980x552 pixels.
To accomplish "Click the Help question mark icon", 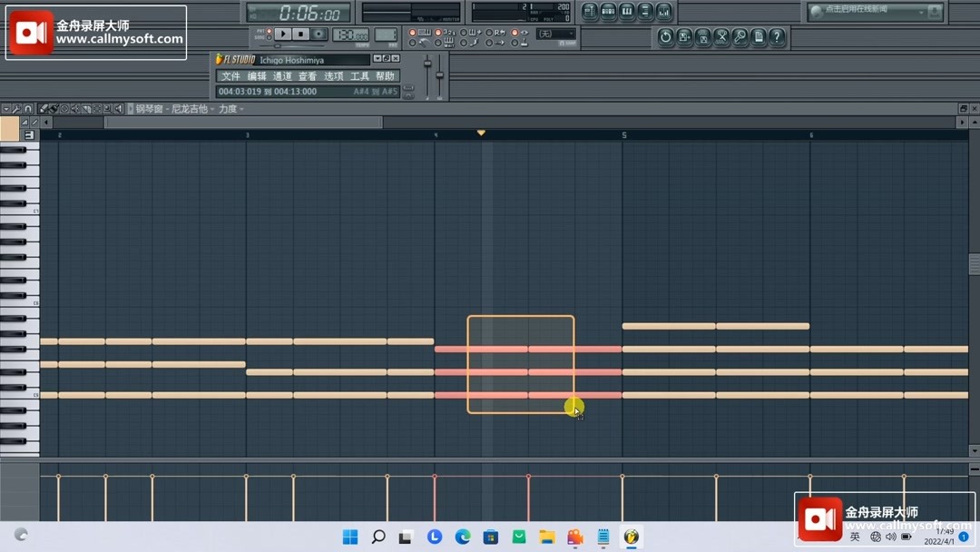I will coord(776,37).
